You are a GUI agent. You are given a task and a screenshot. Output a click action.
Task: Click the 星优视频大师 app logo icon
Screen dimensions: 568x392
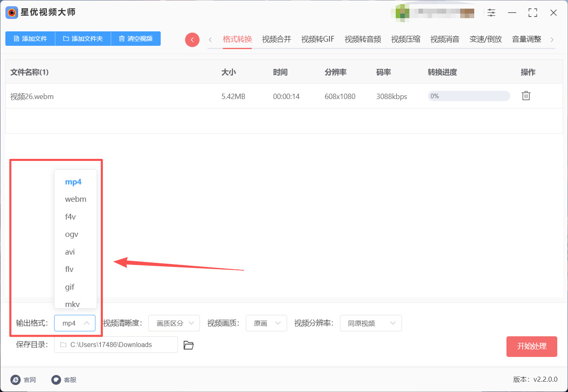pyautogui.click(x=12, y=12)
